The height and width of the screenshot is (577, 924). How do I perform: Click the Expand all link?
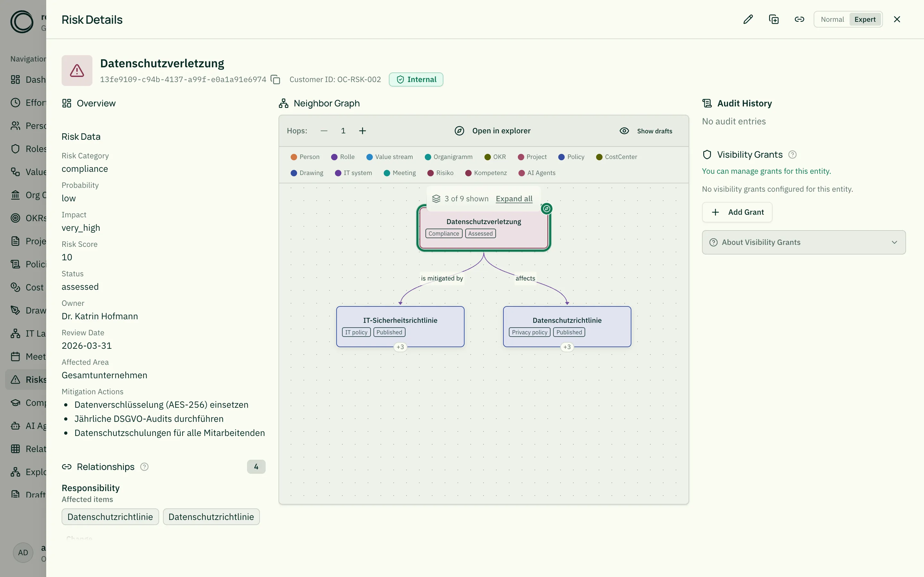pos(514,199)
